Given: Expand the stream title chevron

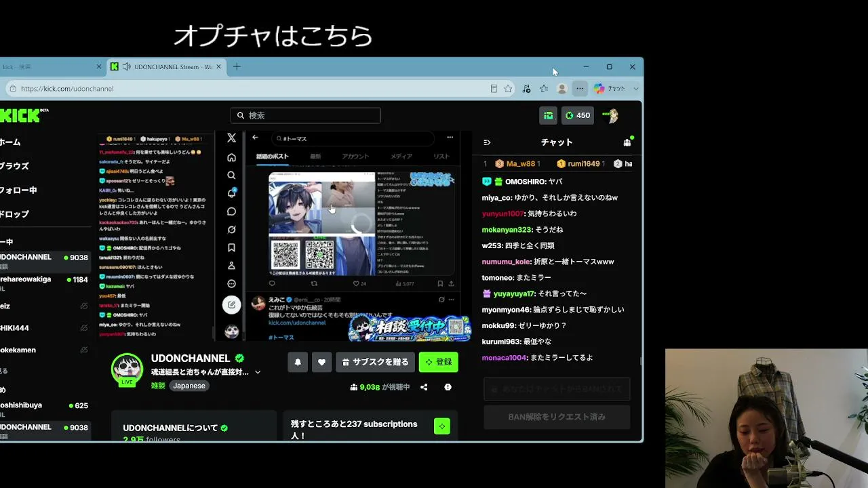Looking at the screenshot, I should [x=258, y=372].
